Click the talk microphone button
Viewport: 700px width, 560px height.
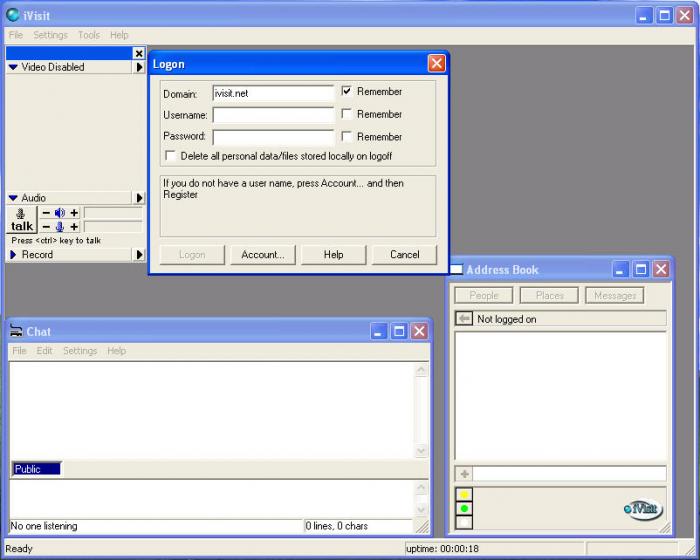21,220
